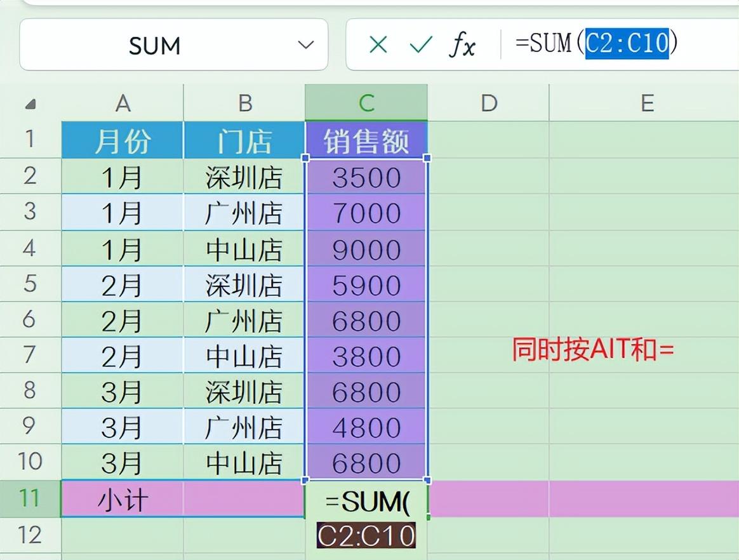Image resolution: width=739 pixels, height=560 pixels.
Task: Click 1月 in row 3
Action: click(x=123, y=213)
